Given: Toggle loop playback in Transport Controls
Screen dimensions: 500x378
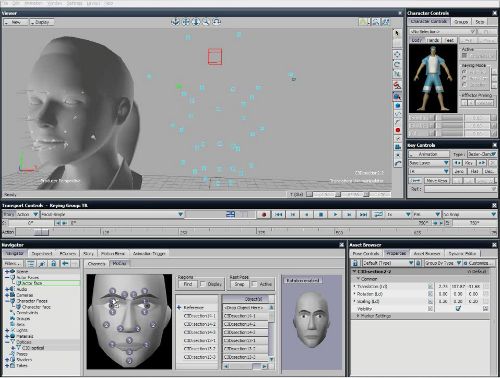Looking at the screenshot, I should pyautogui.click(x=378, y=214).
